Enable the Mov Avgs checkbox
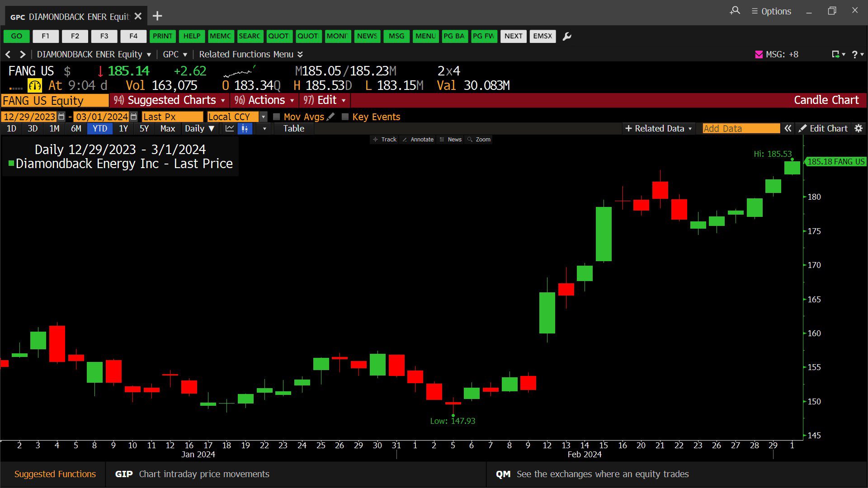 pyautogui.click(x=277, y=117)
